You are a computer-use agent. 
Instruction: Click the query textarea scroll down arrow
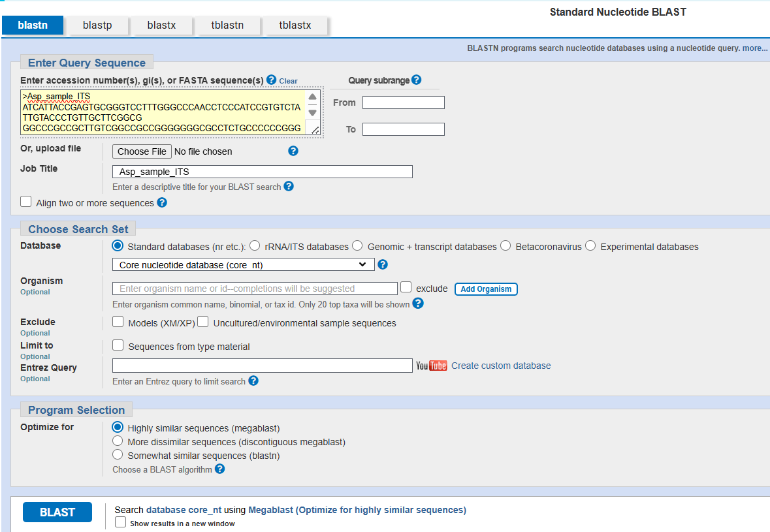click(x=312, y=113)
